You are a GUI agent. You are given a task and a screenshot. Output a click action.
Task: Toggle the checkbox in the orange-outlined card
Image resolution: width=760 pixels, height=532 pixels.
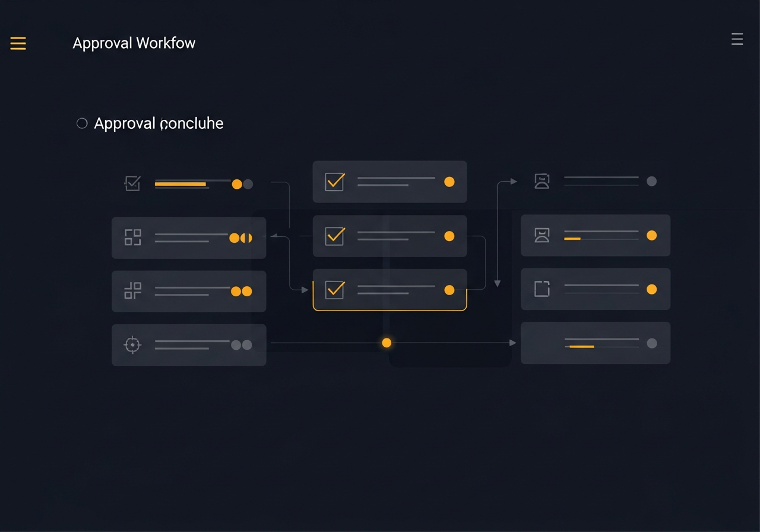coord(335,289)
